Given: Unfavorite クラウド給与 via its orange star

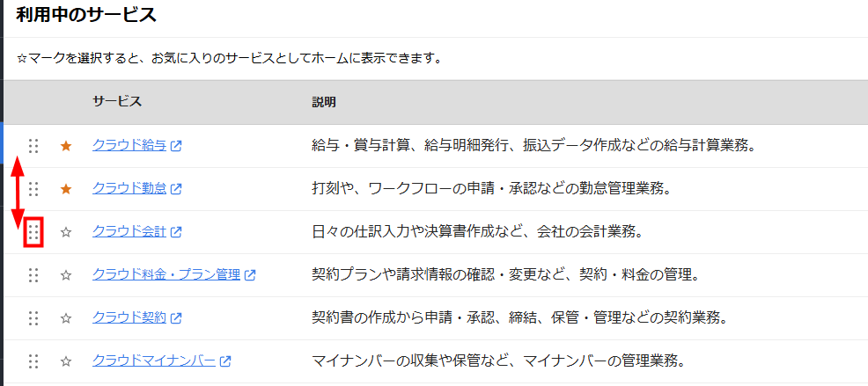Looking at the screenshot, I should point(66,146).
